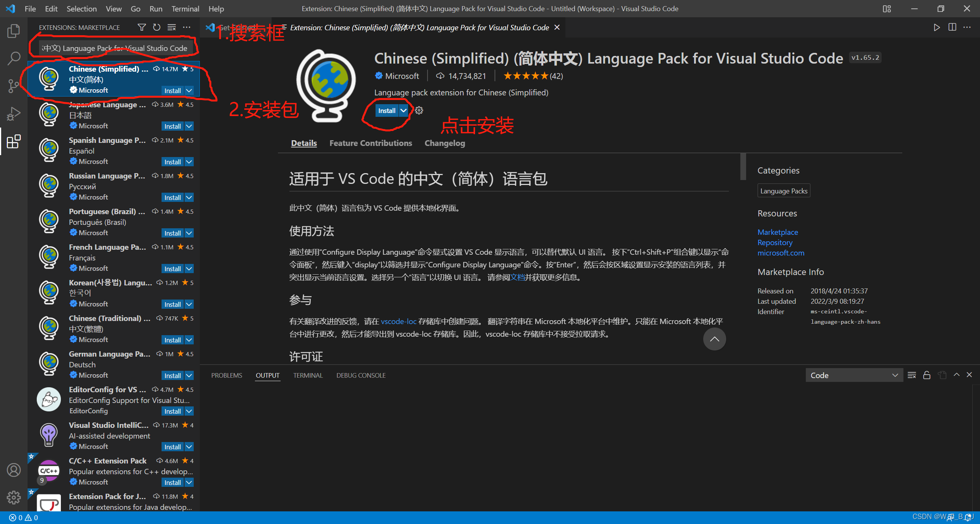The height and width of the screenshot is (524, 980).
Task: Open the Search view in activity bar
Action: pos(13,59)
